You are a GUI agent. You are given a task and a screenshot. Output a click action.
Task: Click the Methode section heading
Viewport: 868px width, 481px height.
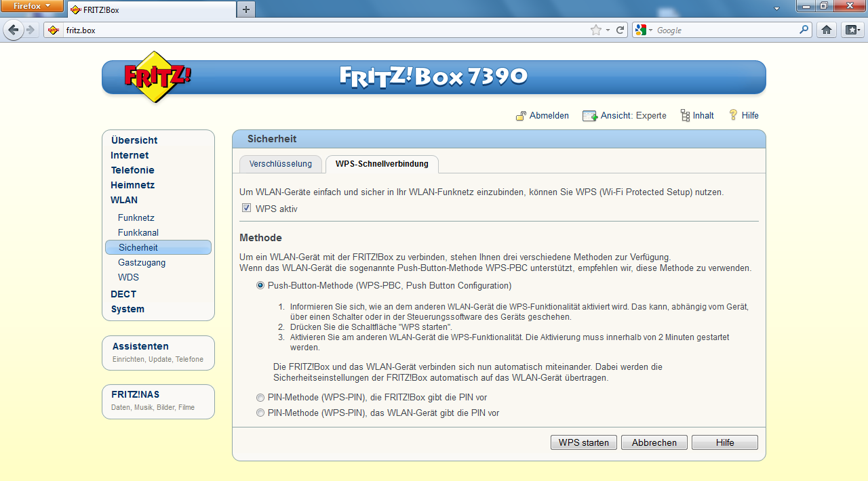pos(260,238)
